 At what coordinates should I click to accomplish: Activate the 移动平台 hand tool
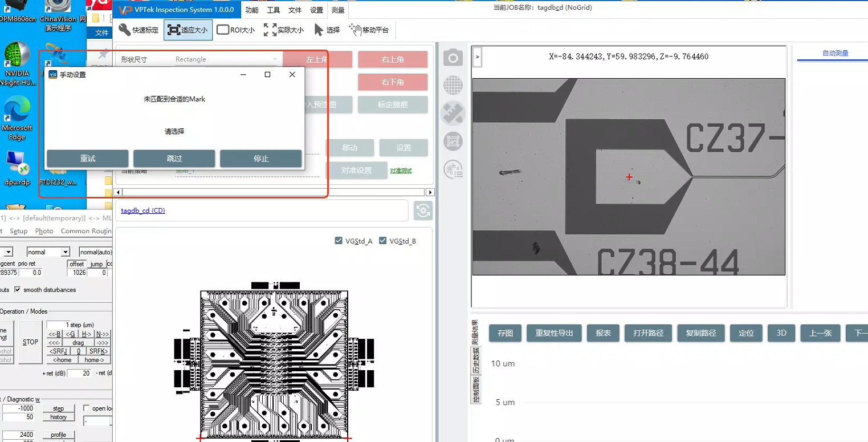[x=369, y=30]
